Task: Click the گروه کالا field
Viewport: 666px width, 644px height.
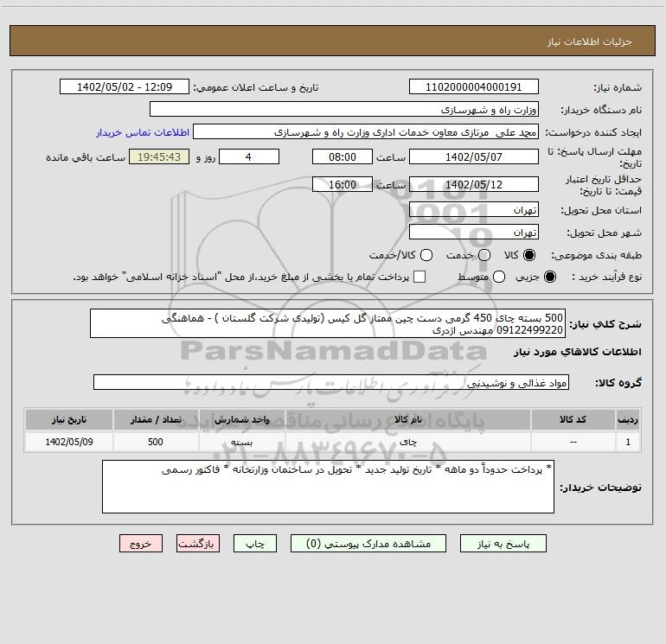Action: pos(331,382)
